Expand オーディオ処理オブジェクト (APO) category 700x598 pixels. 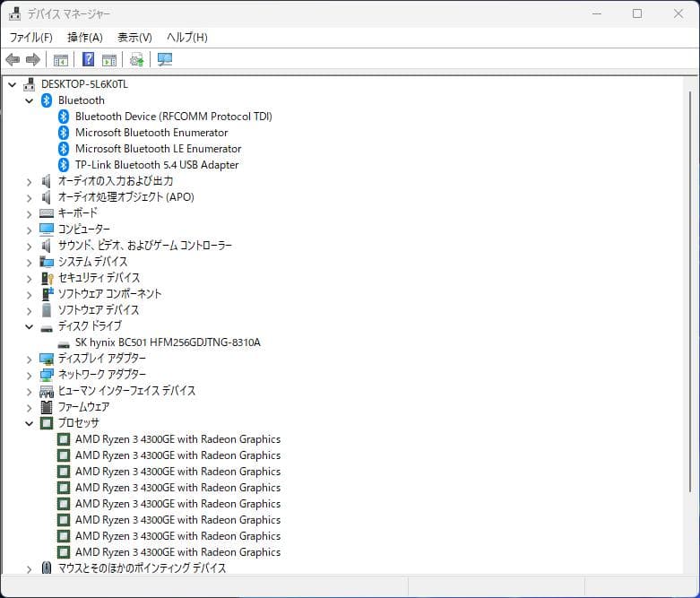[x=29, y=198]
